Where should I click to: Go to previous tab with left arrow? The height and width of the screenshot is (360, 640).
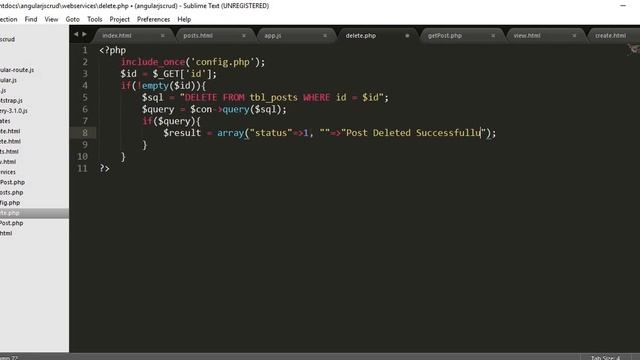coord(76,34)
